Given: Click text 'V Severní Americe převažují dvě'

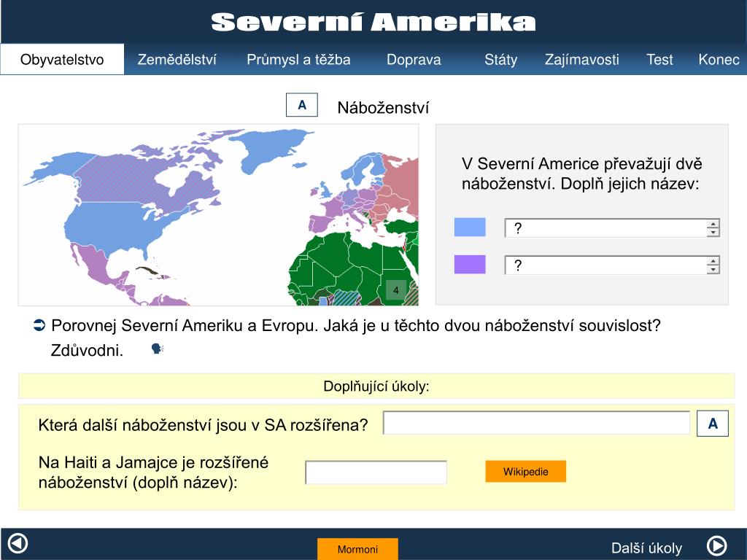Looking at the screenshot, I should tap(581, 163).
